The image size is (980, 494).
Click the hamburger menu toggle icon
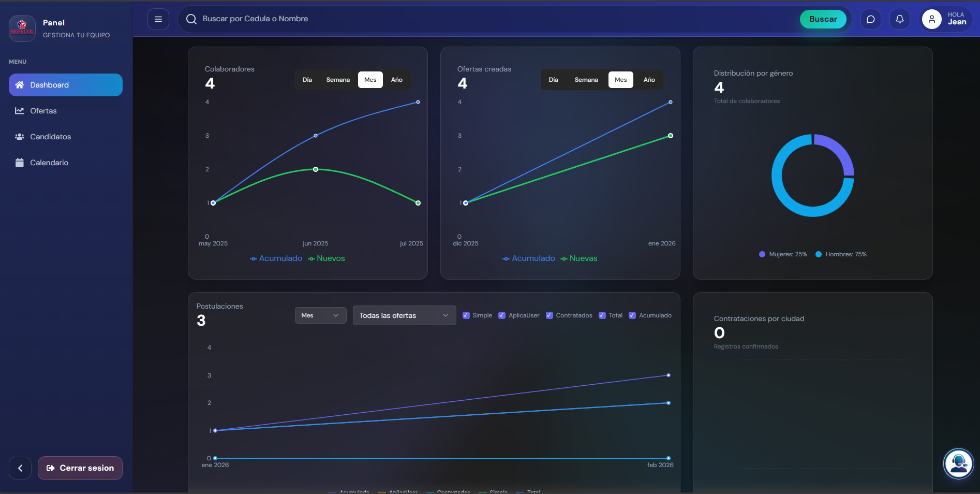[x=158, y=19]
